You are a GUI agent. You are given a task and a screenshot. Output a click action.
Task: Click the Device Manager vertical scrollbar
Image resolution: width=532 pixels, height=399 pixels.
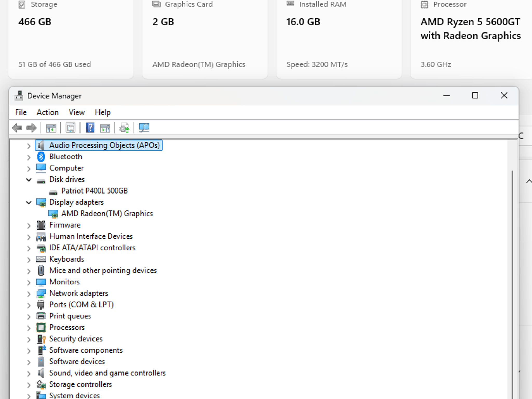[512, 284]
